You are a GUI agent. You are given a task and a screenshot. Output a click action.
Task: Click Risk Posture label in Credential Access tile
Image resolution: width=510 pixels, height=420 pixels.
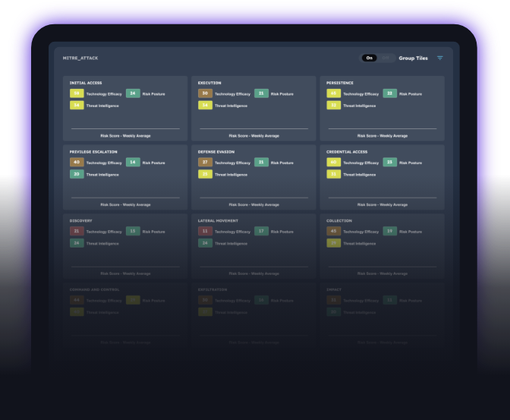tap(411, 163)
